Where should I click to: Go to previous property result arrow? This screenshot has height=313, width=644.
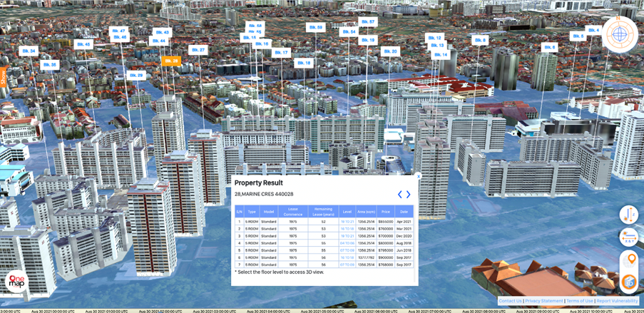(x=399, y=195)
